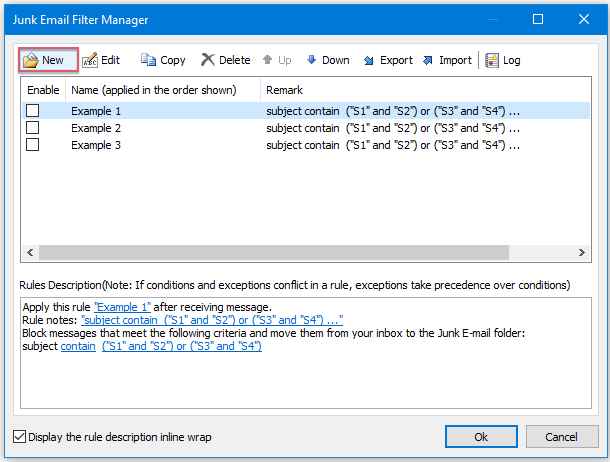This screenshot has width=610, height=462.
Task: Enable the Example 3 rule checkbox
Action: click(33, 145)
